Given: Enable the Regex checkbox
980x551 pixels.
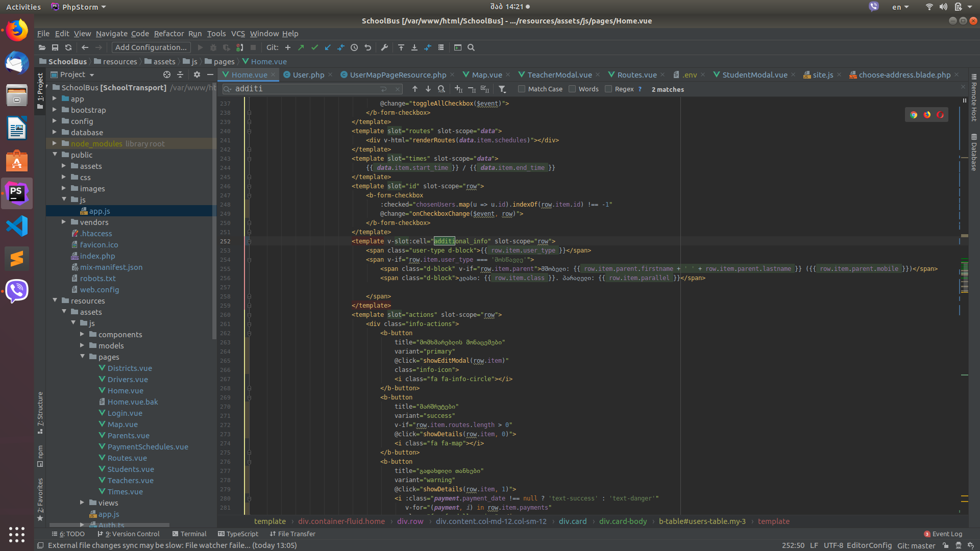Looking at the screenshot, I should (x=608, y=89).
